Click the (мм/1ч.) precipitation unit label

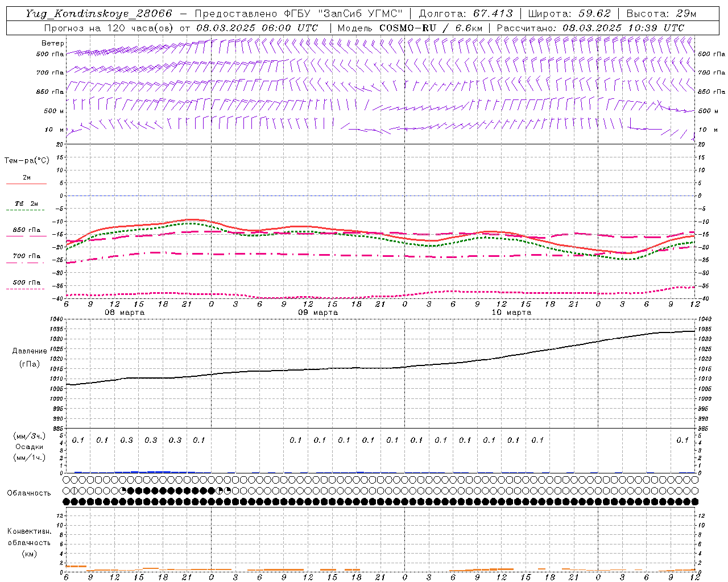[29, 458]
